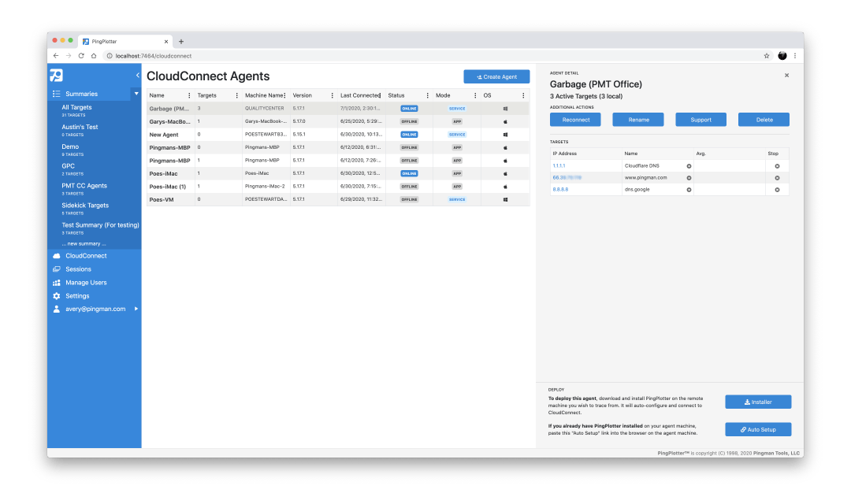Open the Status column options menu
Screen dimensions: 851x504
pos(428,95)
